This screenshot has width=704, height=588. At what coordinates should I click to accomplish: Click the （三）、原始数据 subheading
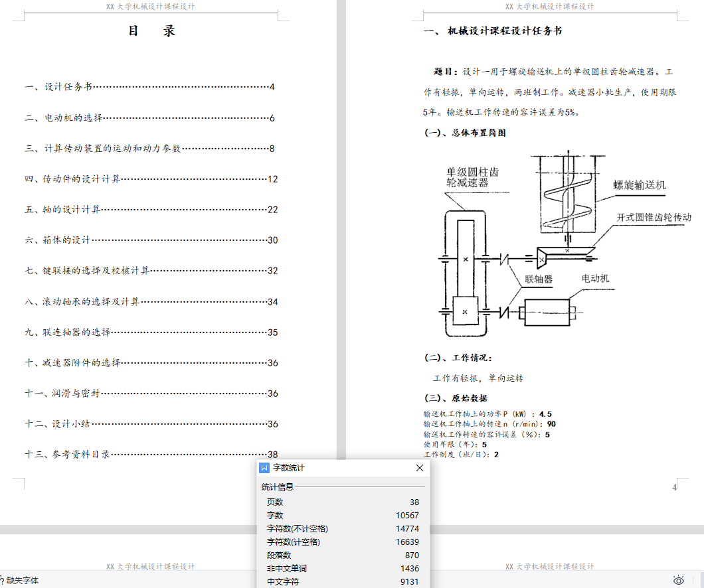(456, 398)
